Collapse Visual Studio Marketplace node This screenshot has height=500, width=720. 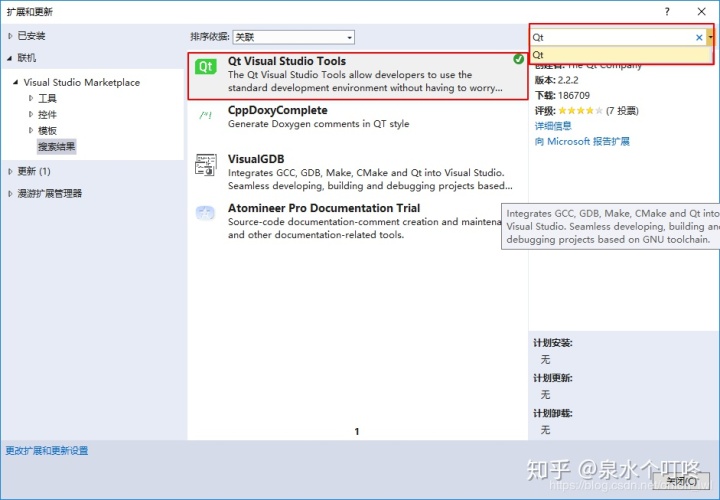16,82
